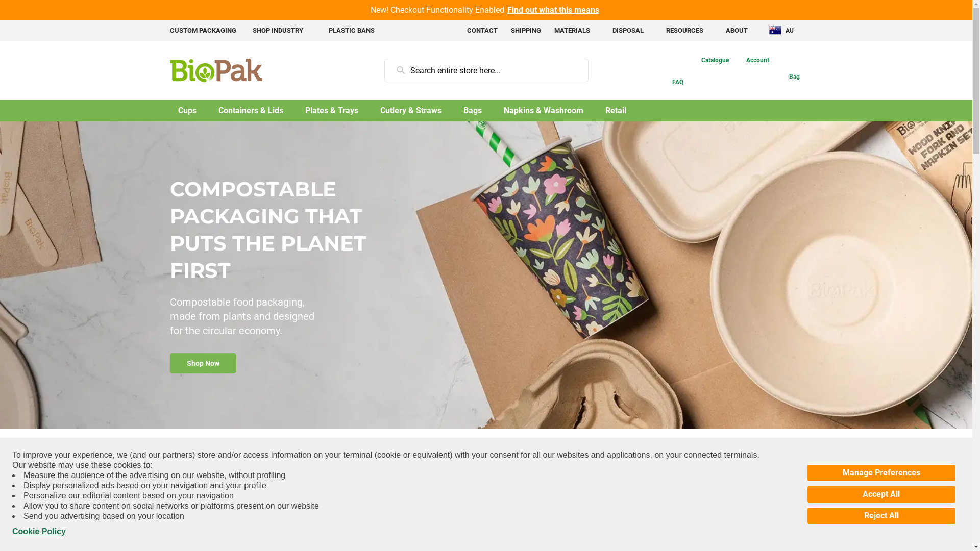Expand the MATERIALS menu
980x551 pixels.
click(x=572, y=31)
